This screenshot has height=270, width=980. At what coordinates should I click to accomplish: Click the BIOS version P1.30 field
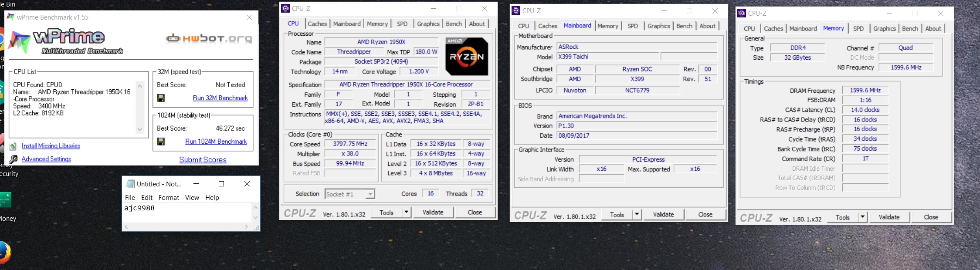click(637, 126)
